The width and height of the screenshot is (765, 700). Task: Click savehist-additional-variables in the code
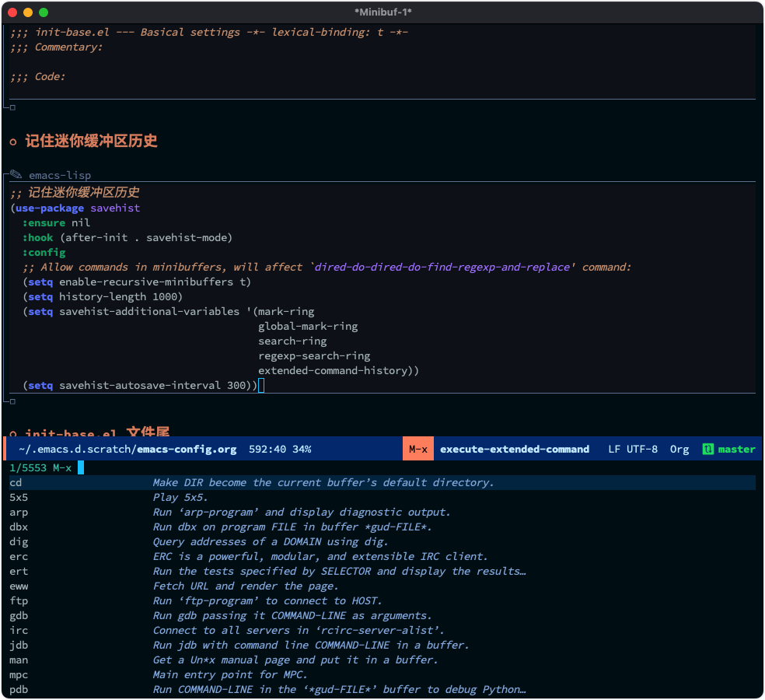(x=149, y=311)
